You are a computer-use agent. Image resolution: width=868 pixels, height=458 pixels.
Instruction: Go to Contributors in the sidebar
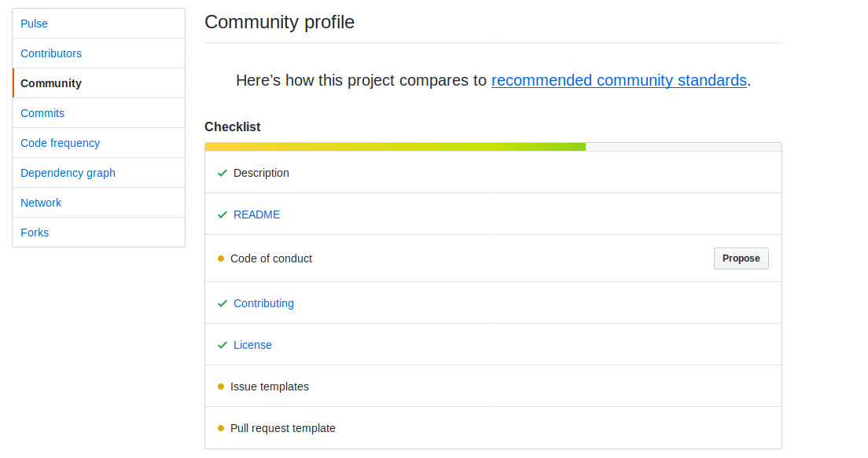click(x=98, y=53)
